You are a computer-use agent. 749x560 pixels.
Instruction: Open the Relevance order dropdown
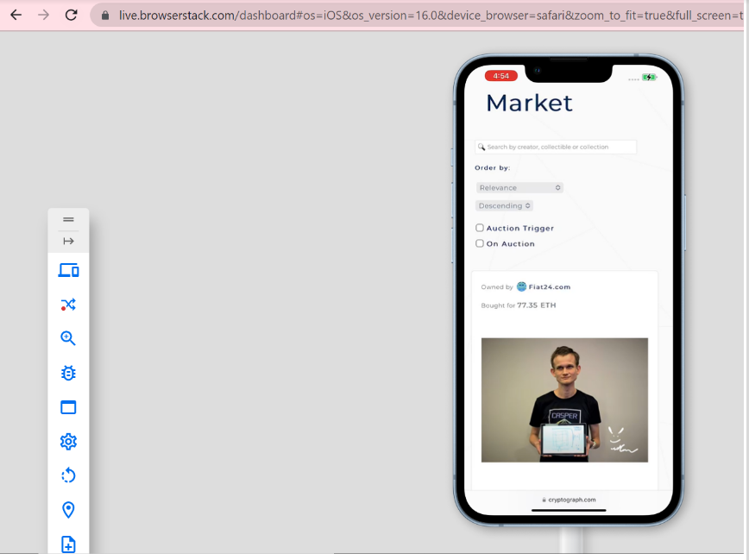519,187
